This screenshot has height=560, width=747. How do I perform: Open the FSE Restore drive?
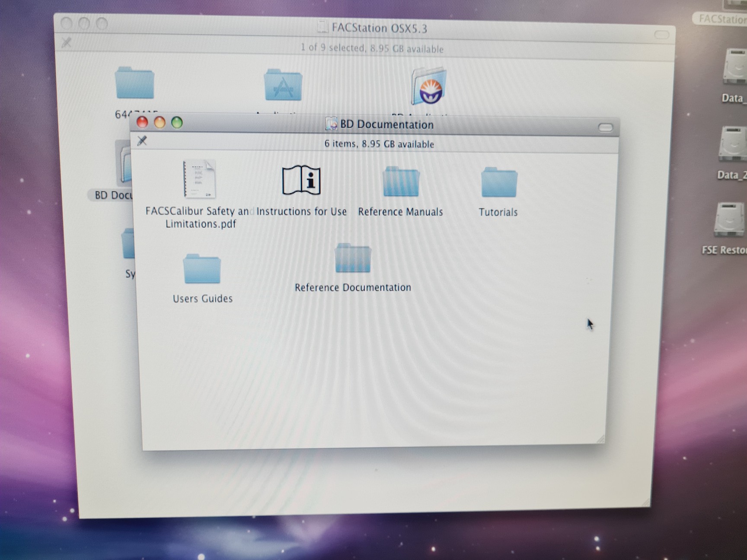click(x=731, y=218)
